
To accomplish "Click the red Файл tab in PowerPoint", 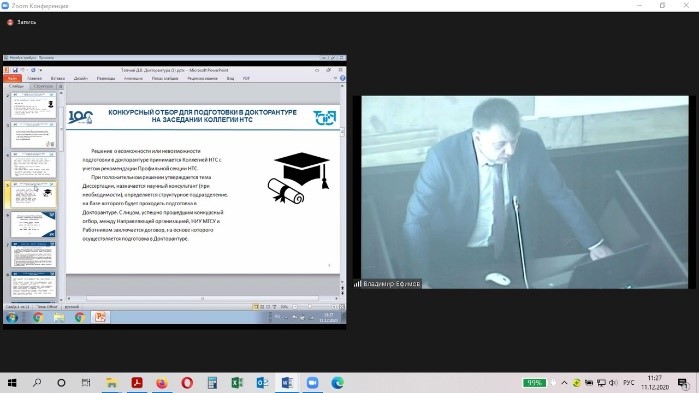I will point(12,78).
